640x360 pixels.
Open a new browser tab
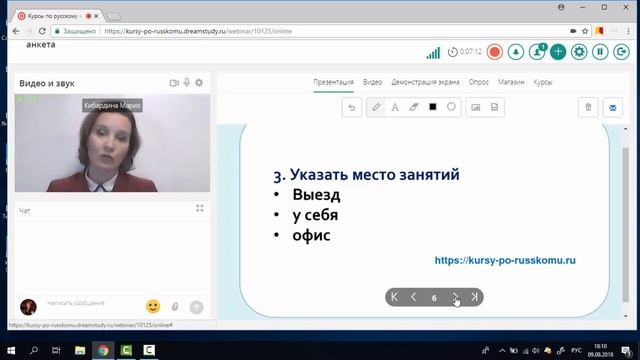click(114, 16)
